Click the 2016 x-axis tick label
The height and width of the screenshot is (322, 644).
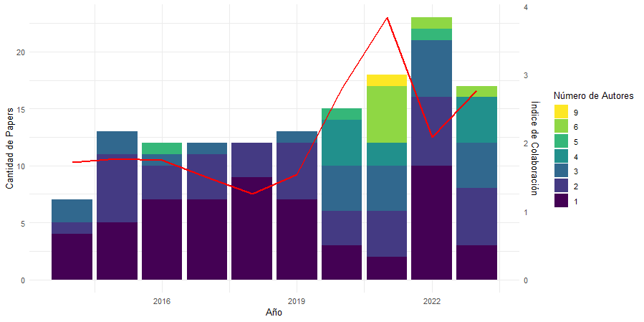[162, 301]
